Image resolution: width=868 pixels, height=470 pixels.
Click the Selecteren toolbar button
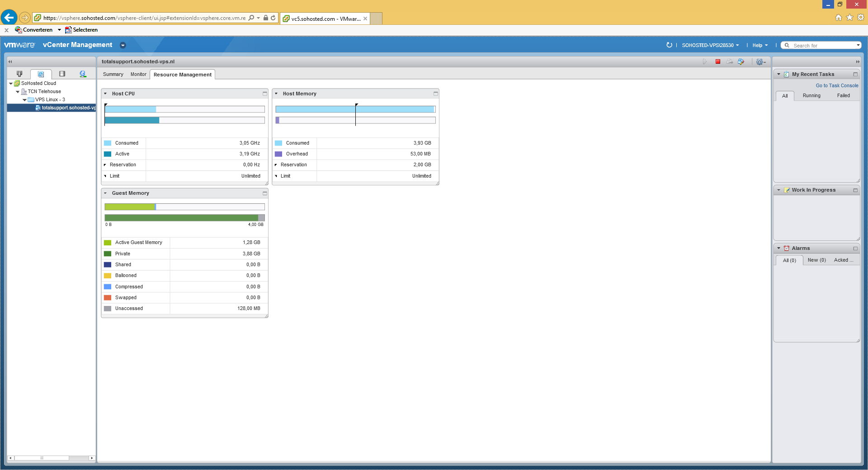tap(81, 30)
